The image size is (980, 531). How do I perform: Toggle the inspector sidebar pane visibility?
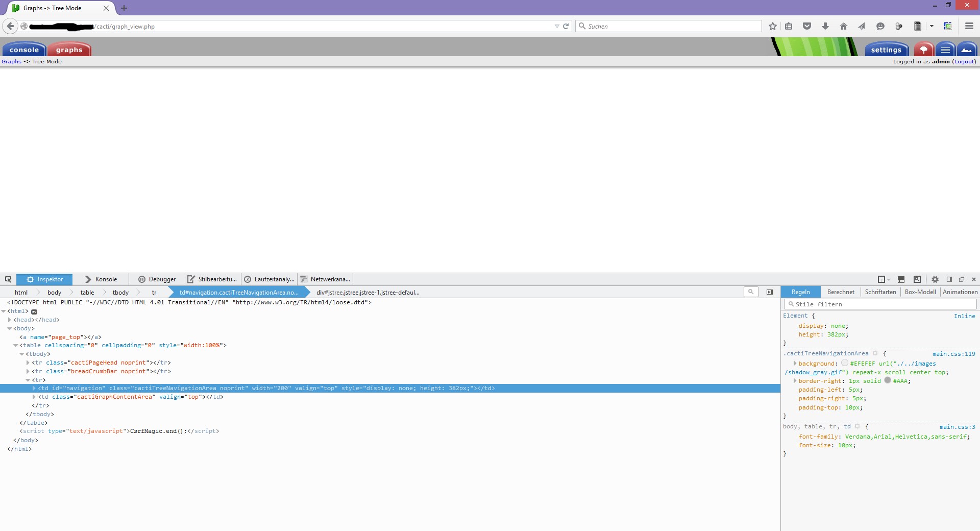(770, 292)
